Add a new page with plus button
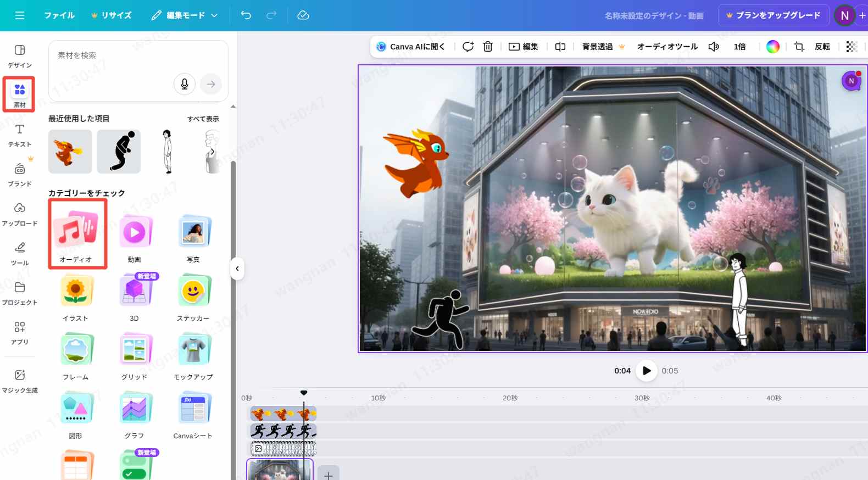Viewport: 868px width, 480px height. (329, 475)
